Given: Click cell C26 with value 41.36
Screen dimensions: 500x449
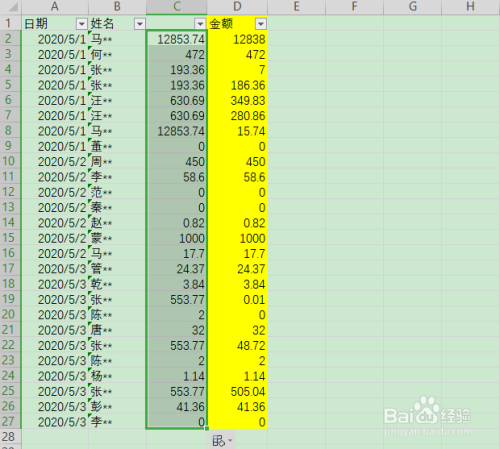Looking at the screenshot, I should click(x=177, y=407).
